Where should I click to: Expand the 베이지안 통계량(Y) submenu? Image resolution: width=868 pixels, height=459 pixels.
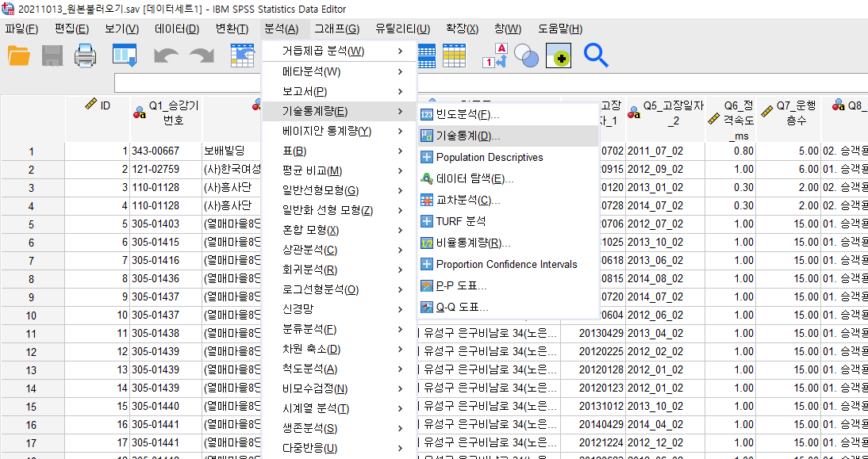(339, 131)
